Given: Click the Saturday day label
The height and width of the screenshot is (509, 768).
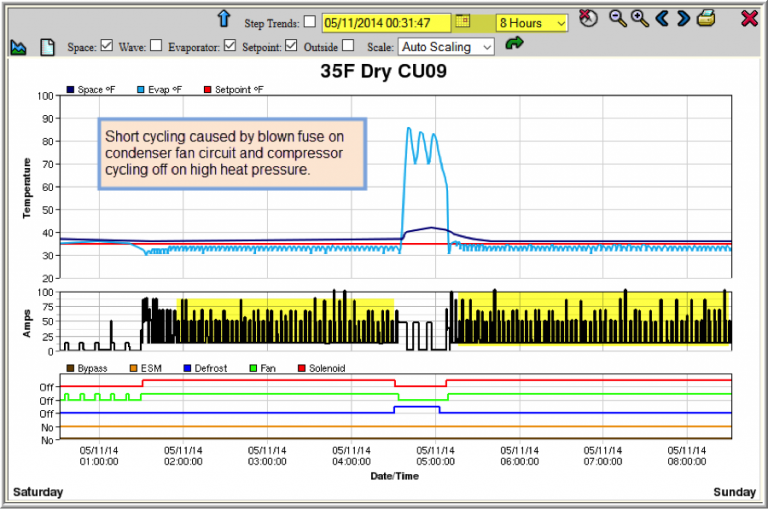Looking at the screenshot, I should 38,492.
